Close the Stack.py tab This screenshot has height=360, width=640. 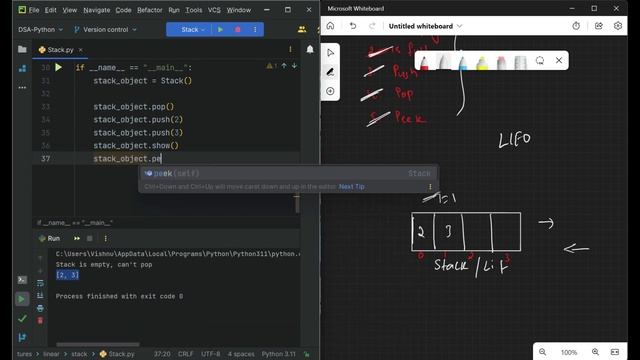point(81,49)
